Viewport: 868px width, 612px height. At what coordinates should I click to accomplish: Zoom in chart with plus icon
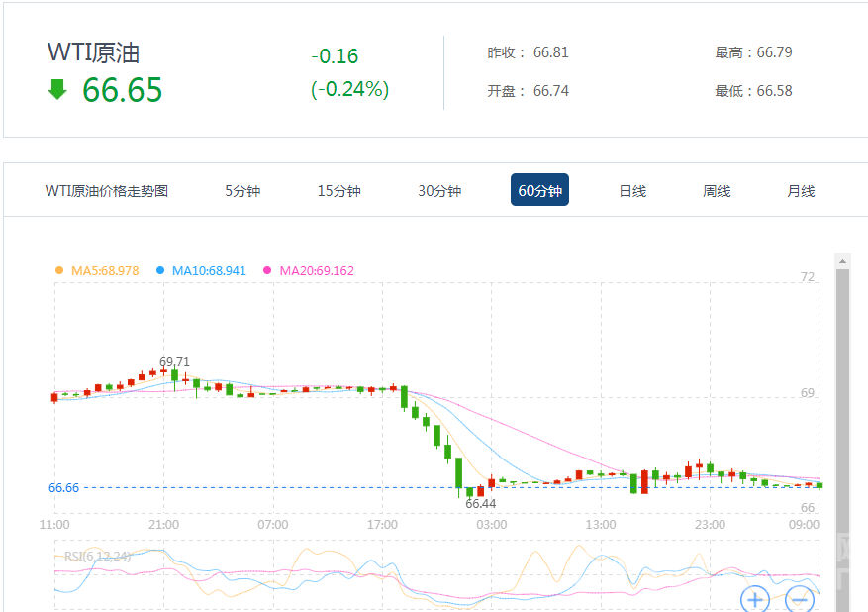(755, 599)
